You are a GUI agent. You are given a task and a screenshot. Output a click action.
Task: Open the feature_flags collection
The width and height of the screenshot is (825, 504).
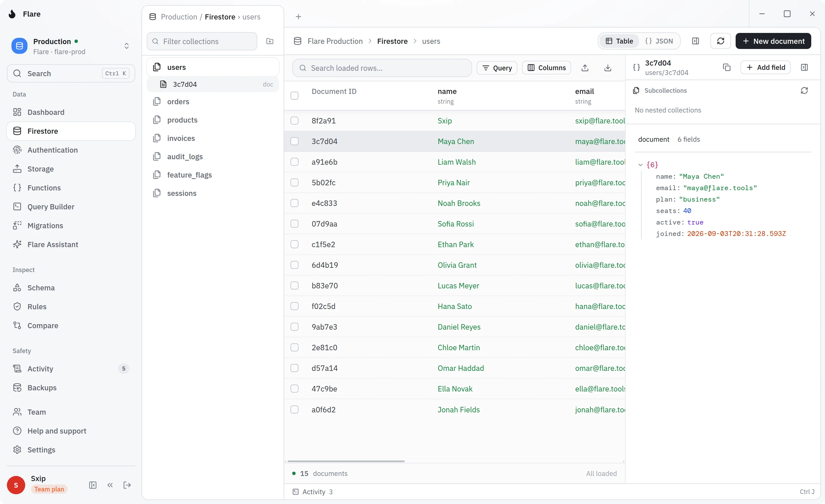[x=213, y=175]
